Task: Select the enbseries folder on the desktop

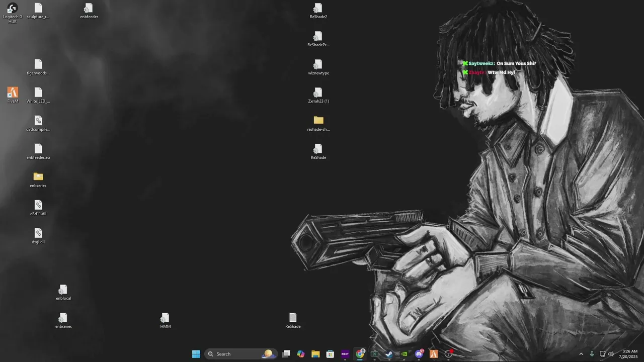Action: [38, 180]
